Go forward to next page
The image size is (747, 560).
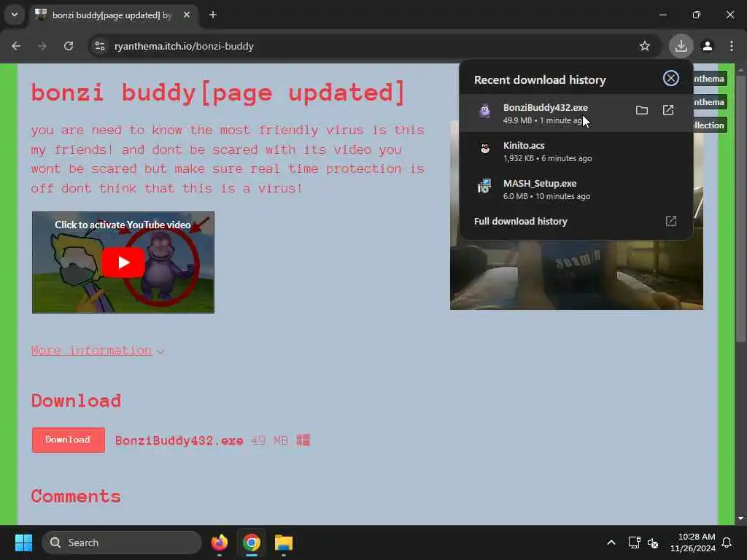coord(42,46)
